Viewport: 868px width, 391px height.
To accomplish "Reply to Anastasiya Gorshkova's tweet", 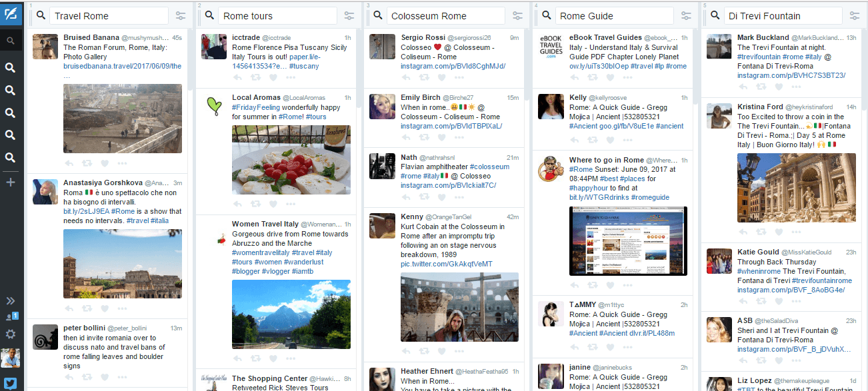I will 69,310.
